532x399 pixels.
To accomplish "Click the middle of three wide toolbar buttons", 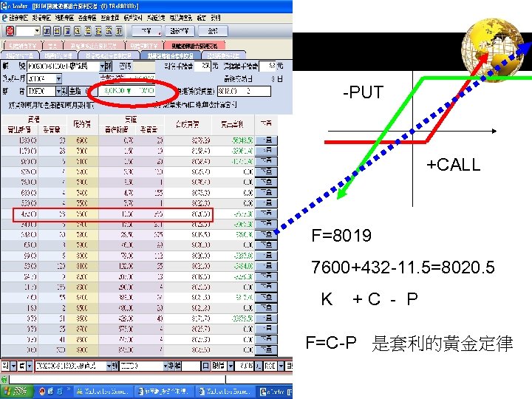I will [180, 31].
